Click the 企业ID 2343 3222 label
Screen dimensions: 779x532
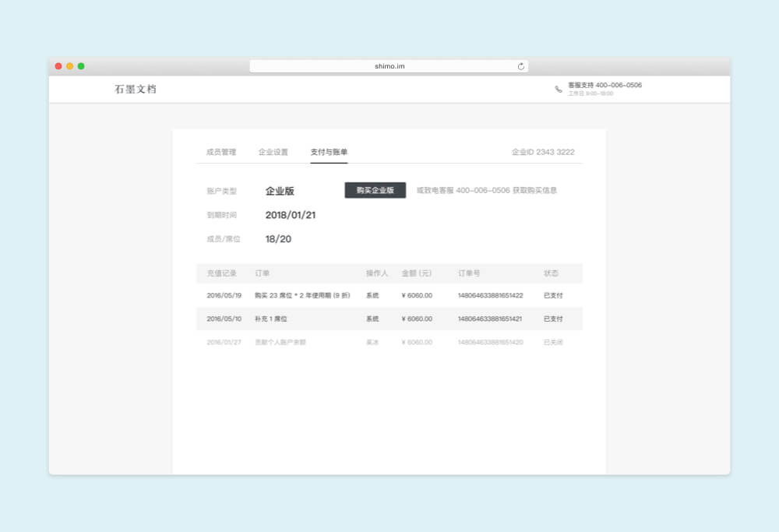[543, 152]
